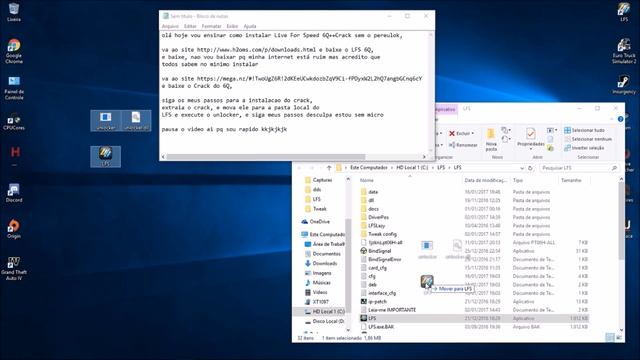Viewport: 640px width, 360px height.
Task: Collapse the ribbon with the chevron near help
Action: point(611,119)
